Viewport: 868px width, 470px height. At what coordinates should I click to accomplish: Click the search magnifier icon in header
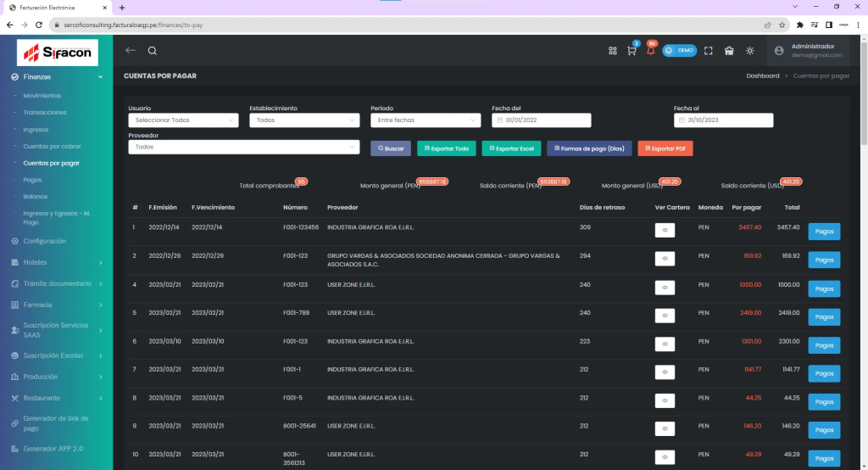click(153, 51)
